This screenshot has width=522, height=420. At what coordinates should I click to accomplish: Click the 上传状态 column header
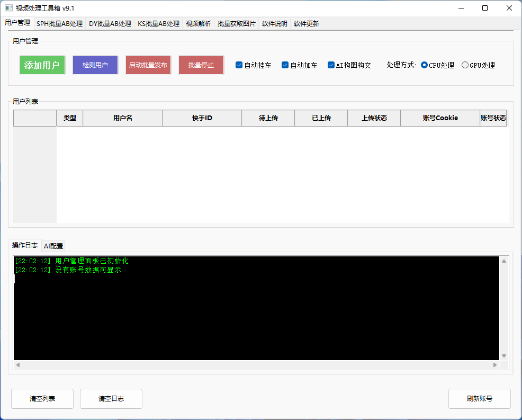tap(374, 118)
